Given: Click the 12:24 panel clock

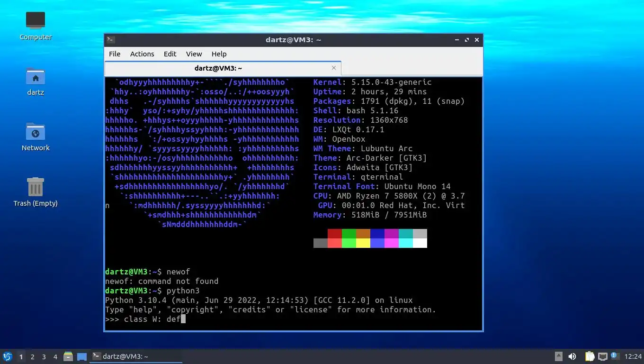Looking at the screenshot, I should [x=633, y=356].
